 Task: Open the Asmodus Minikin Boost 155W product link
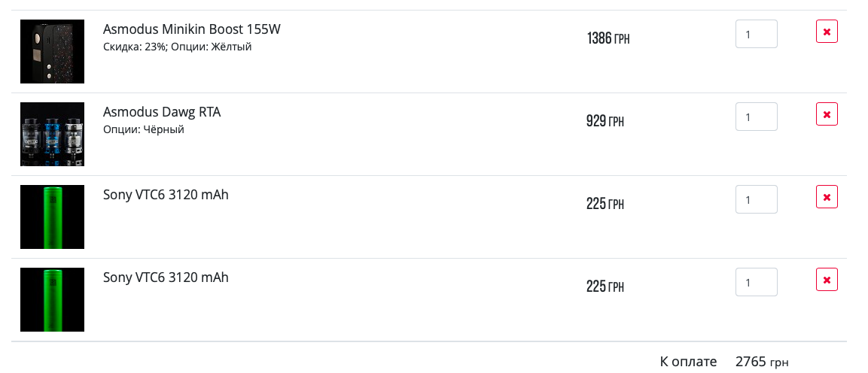point(191,30)
